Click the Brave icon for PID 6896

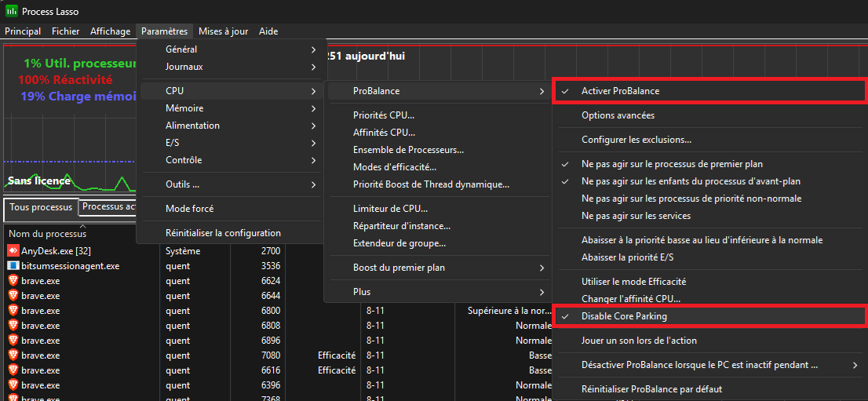tap(13, 341)
